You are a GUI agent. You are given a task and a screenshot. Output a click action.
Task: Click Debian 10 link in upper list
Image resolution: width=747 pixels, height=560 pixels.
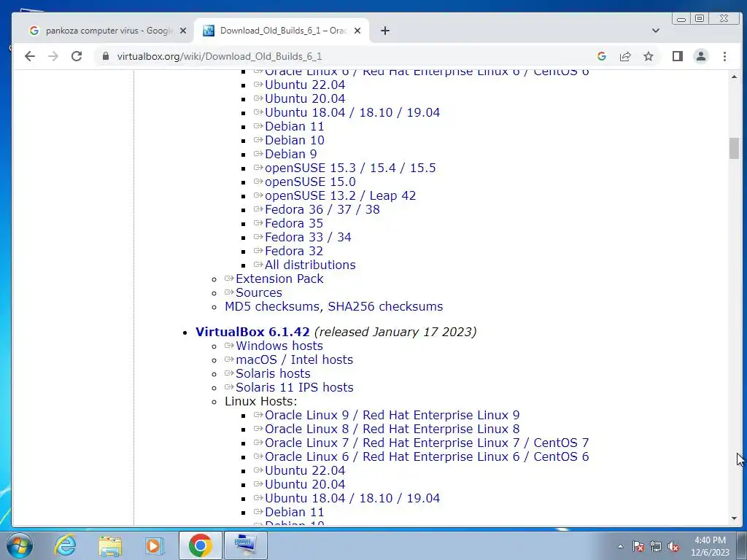pyautogui.click(x=295, y=141)
